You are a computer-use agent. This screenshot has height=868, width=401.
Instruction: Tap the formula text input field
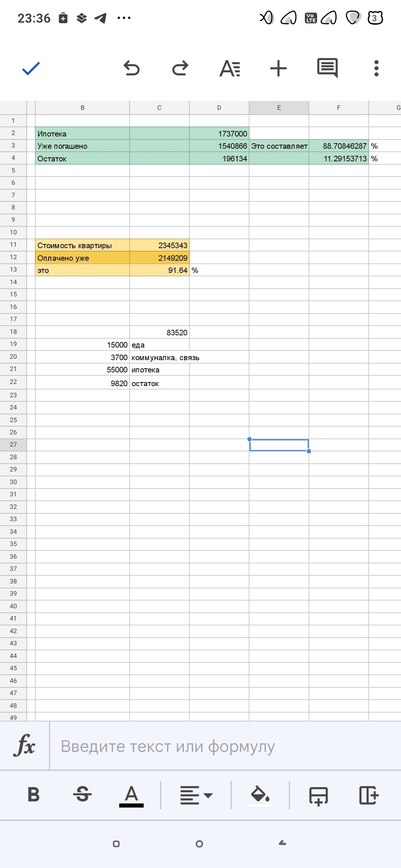click(x=223, y=746)
